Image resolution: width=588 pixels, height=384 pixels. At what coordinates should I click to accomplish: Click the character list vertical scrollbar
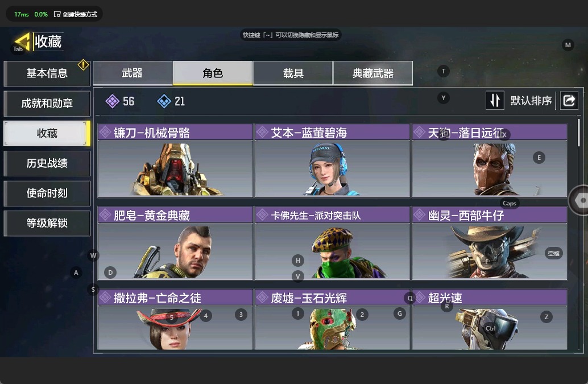pyautogui.click(x=579, y=133)
